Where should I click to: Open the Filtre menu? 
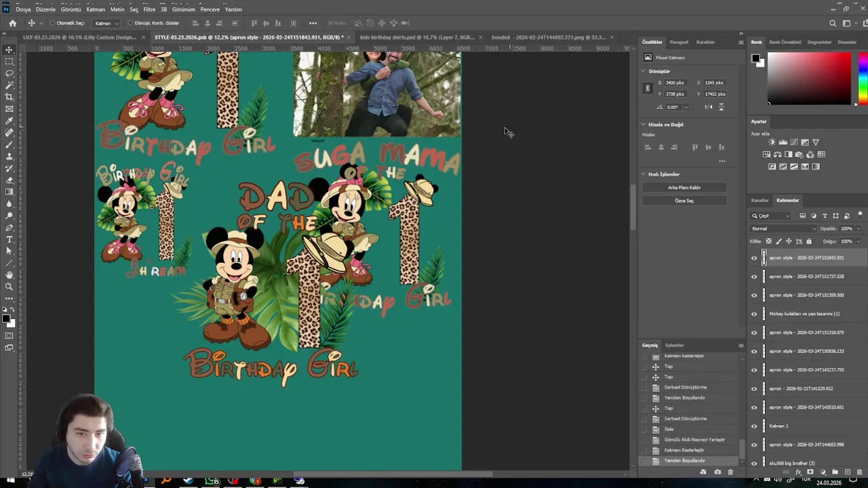tap(149, 9)
